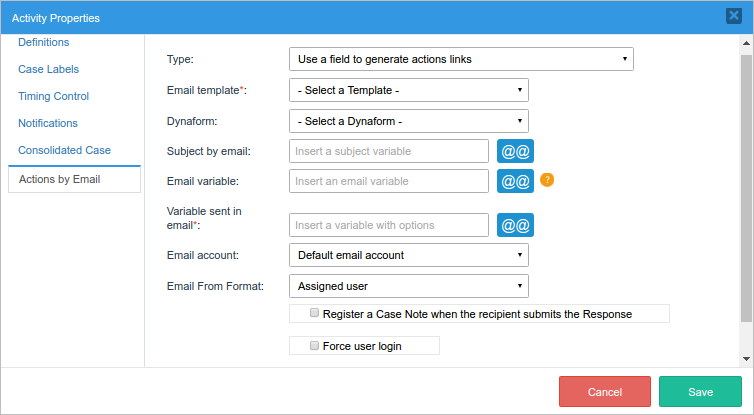Viewport: 754px width, 415px height.
Task: Open the Email template dropdown
Action: [408, 91]
